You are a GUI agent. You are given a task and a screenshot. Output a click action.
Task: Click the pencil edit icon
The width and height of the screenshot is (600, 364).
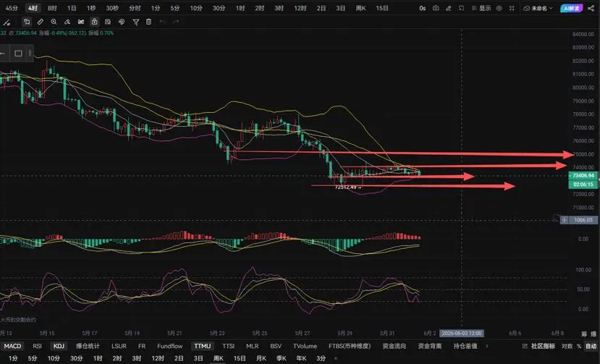(x=449, y=8)
